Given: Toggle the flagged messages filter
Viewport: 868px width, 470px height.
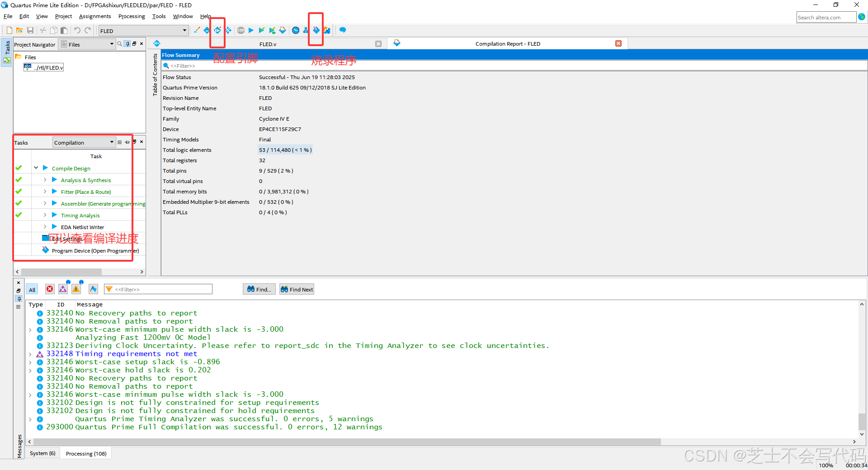Looking at the screenshot, I should [x=93, y=289].
